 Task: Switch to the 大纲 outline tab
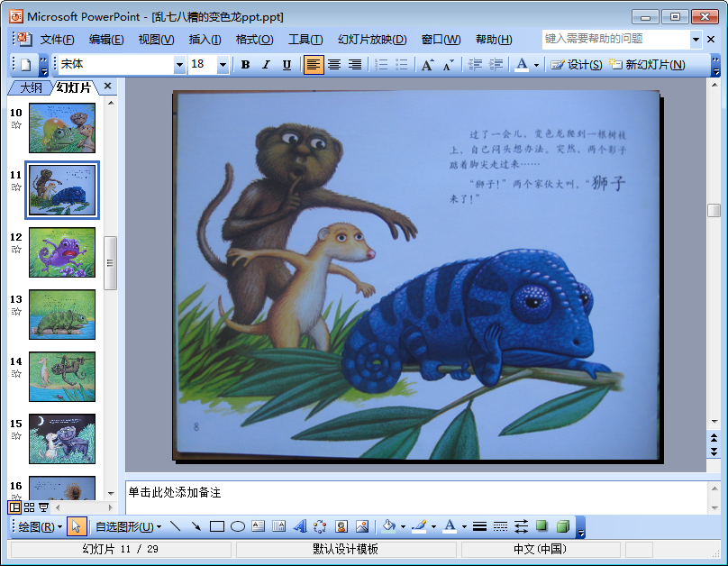[32, 87]
